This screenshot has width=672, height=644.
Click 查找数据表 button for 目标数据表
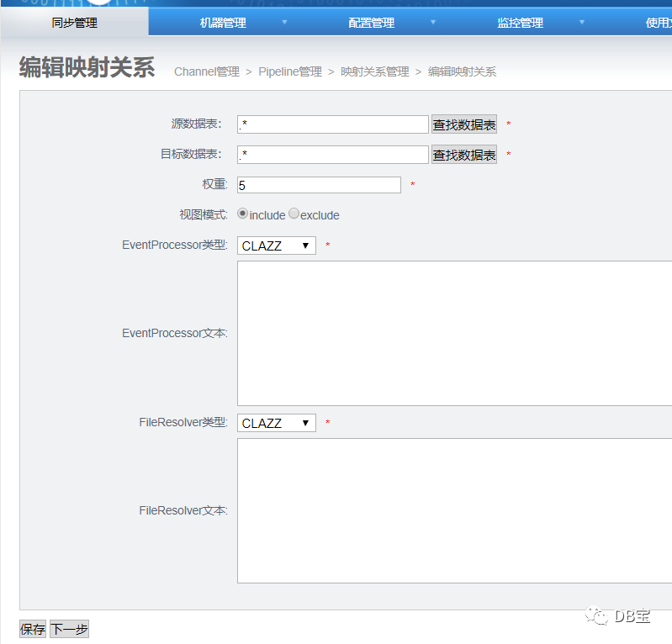pos(464,154)
